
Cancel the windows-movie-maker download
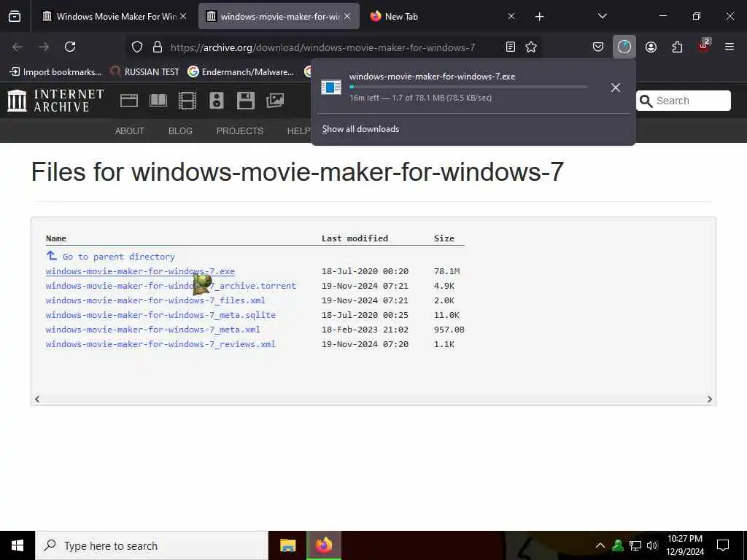pyautogui.click(x=616, y=87)
